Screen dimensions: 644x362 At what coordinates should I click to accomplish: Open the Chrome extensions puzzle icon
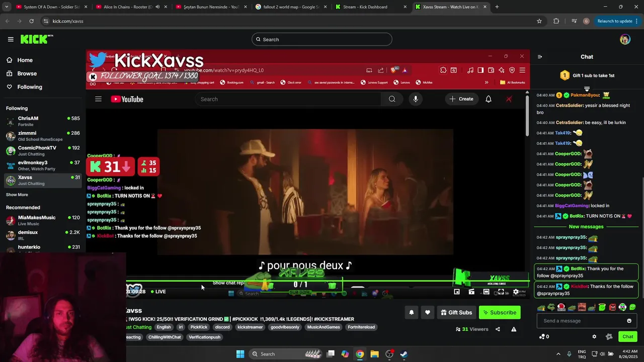[x=556, y=21]
